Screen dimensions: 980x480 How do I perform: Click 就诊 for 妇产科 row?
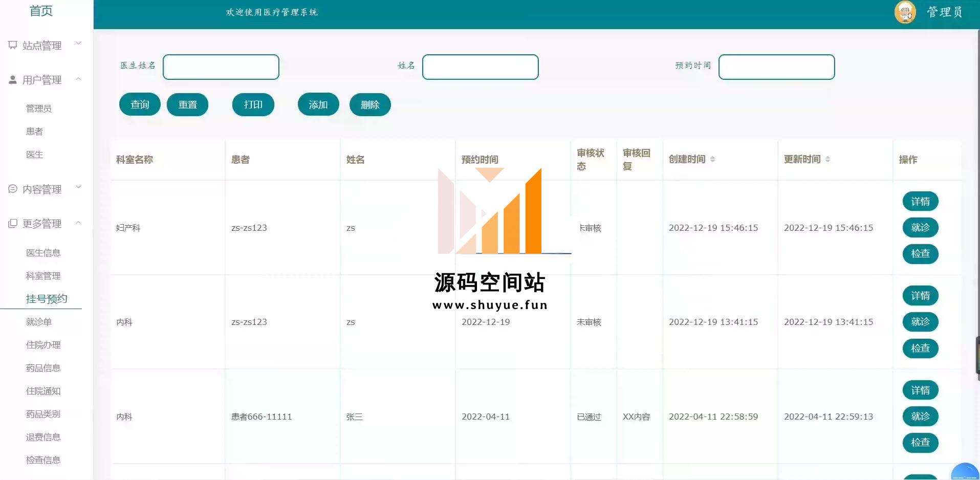pyautogui.click(x=920, y=227)
